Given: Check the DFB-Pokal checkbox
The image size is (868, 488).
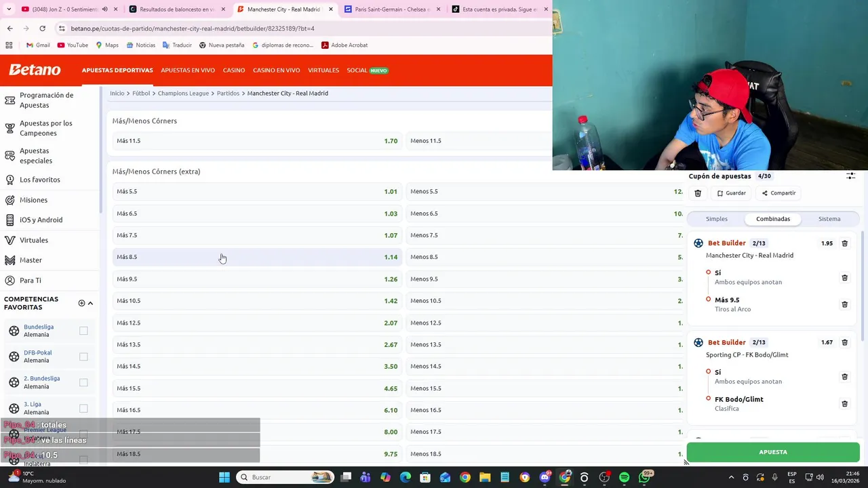Looking at the screenshot, I should [x=83, y=357].
